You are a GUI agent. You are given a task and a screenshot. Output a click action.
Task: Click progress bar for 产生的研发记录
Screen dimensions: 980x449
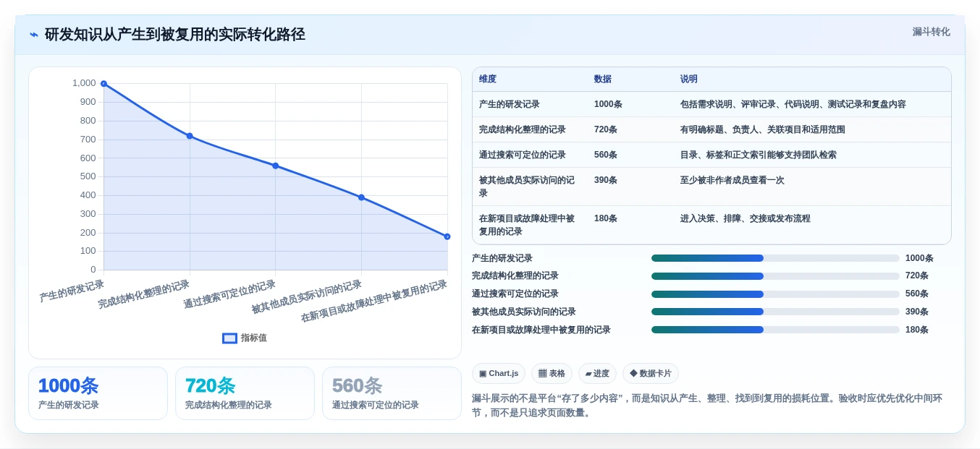tap(775, 258)
